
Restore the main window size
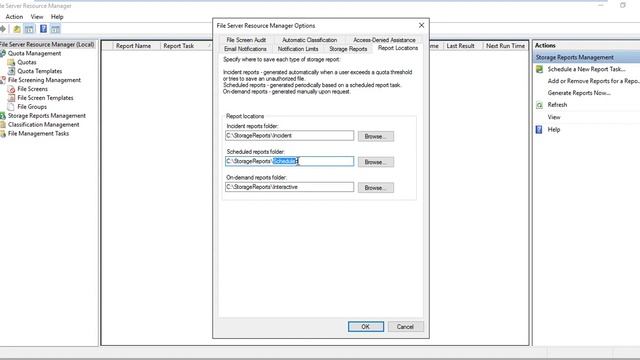tap(622, 5)
